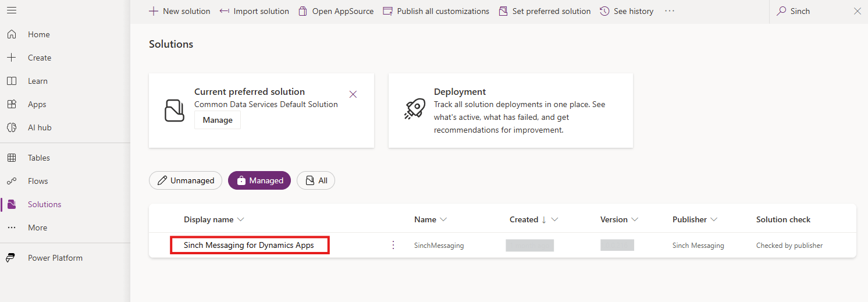Click the Learn book icon

[x=12, y=81]
